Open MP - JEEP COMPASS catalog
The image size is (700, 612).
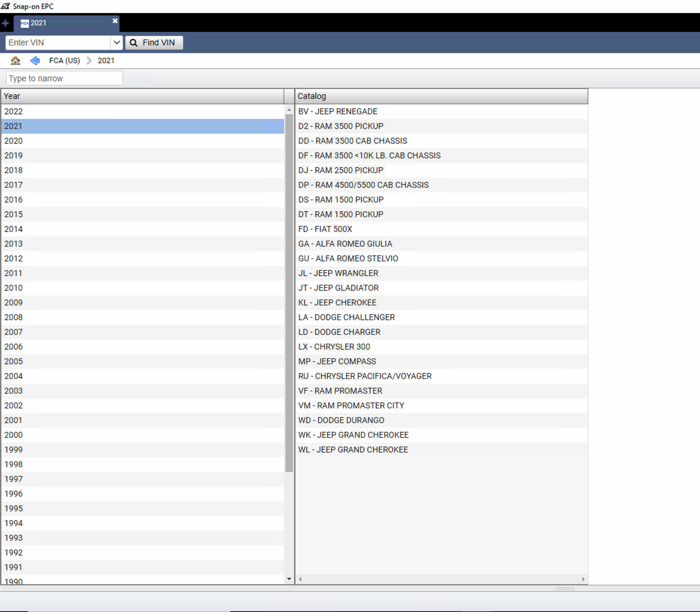point(442,361)
